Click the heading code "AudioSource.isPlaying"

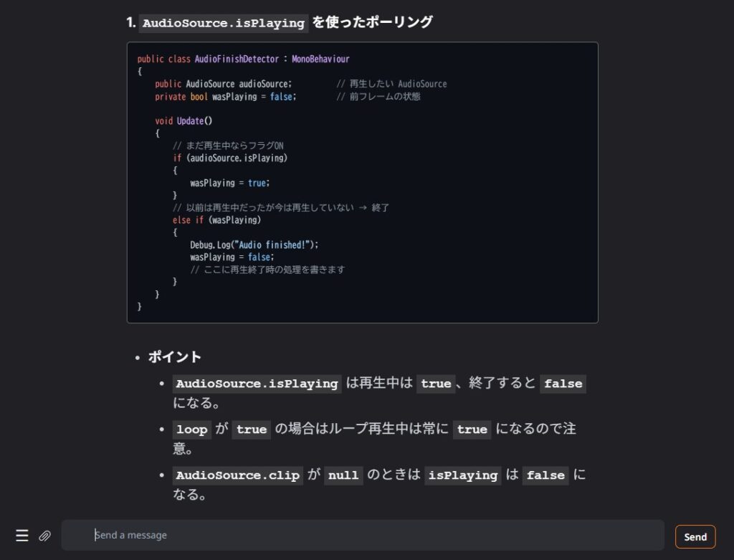[224, 23]
